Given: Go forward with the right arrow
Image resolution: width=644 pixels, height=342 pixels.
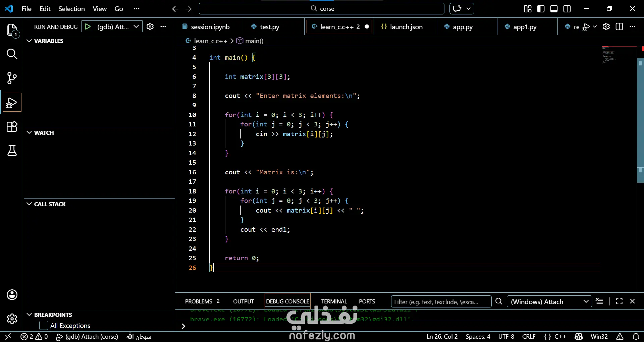Looking at the screenshot, I should pos(189,9).
